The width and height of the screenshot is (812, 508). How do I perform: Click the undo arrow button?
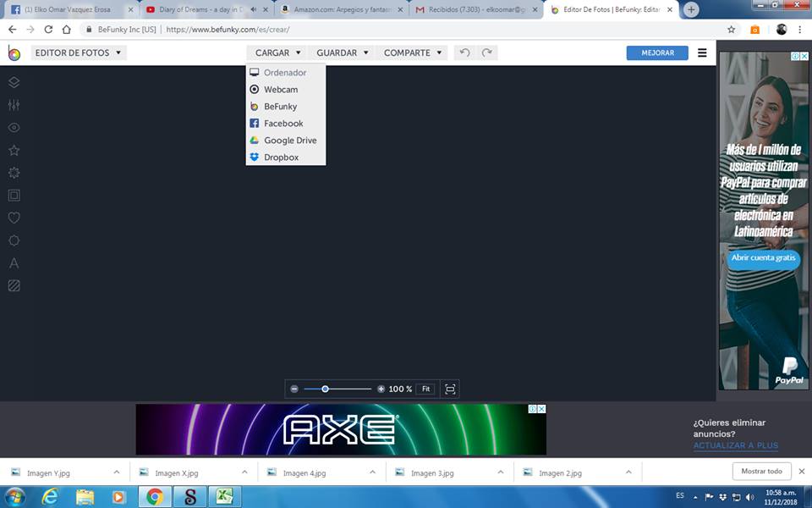pos(464,52)
